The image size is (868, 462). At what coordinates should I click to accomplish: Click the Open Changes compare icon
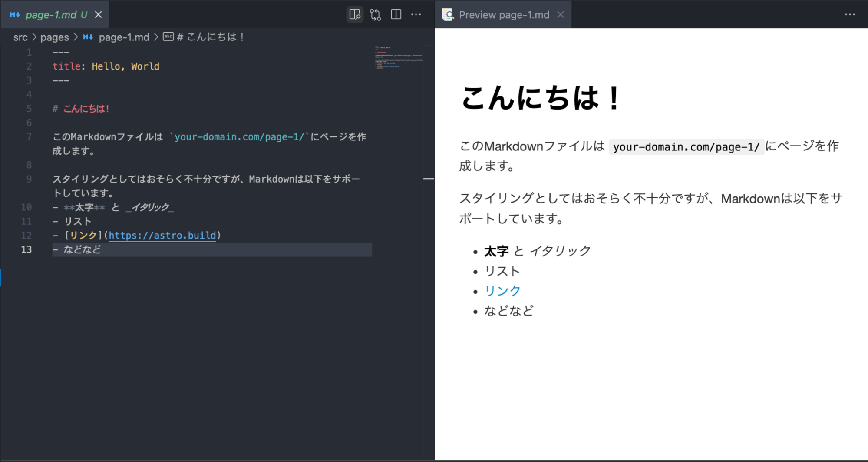tap(375, 14)
